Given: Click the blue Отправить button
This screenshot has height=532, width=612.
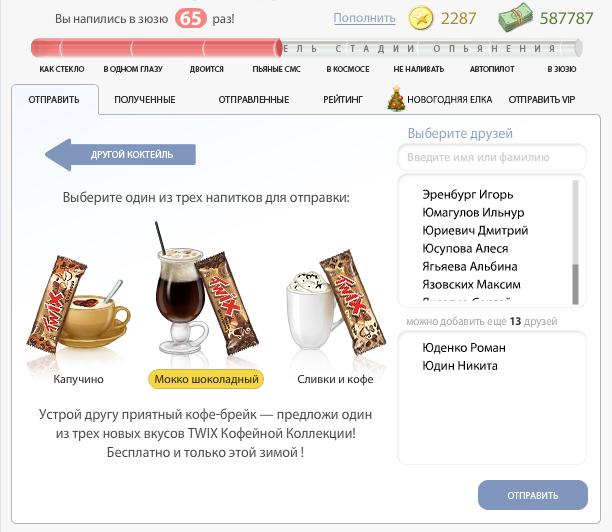Looking at the screenshot, I should click(x=533, y=495).
